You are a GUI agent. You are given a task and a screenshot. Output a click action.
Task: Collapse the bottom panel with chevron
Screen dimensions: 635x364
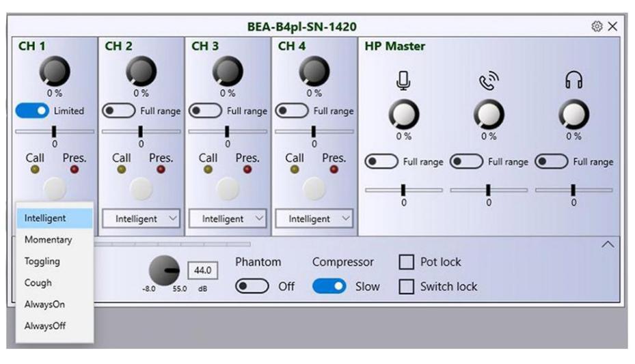pyautogui.click(x=608, y=244)
